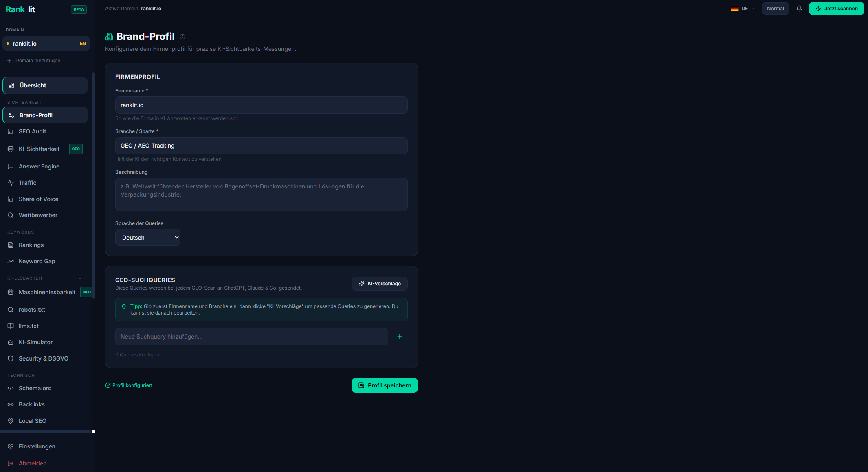Focus the Branche / Sparte input field
Viewport: 868px width, 472px height.
(261, 146)
